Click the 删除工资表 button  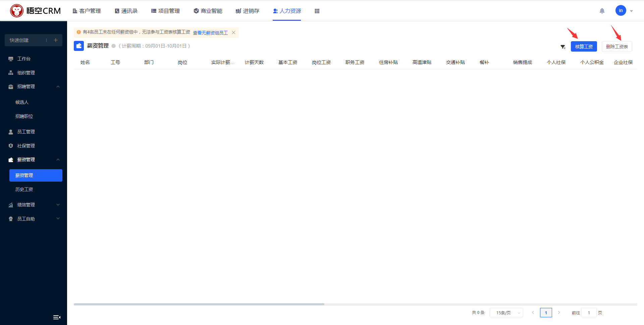617,47
